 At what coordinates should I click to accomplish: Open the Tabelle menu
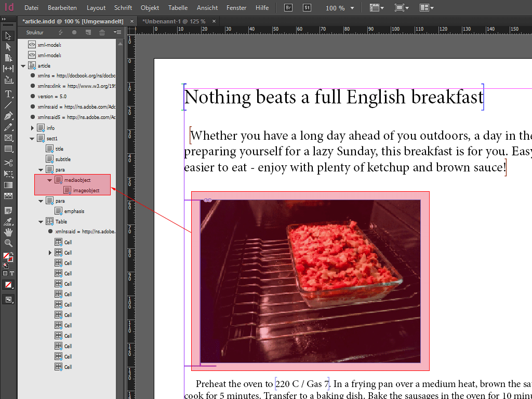(178, 7)
